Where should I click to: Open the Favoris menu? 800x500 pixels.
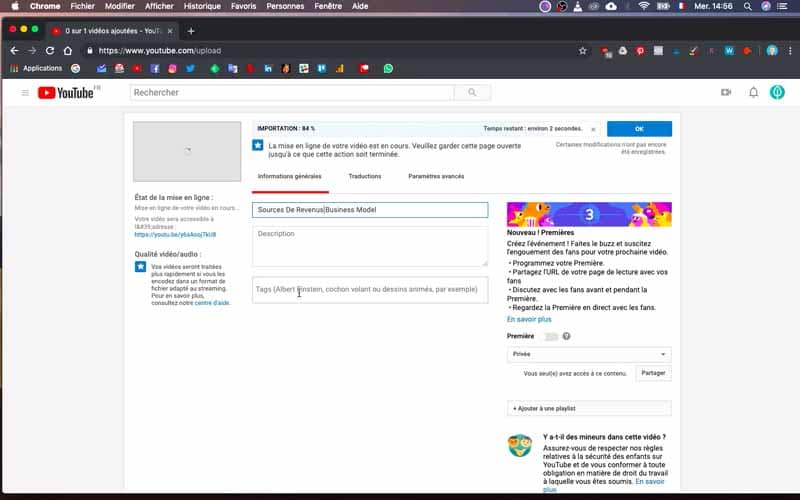pyautogui.click(x=243, y=6)
